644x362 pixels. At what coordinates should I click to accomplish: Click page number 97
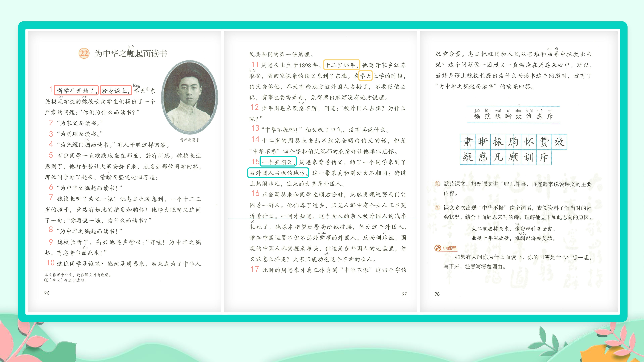click(x=404, y=294)
